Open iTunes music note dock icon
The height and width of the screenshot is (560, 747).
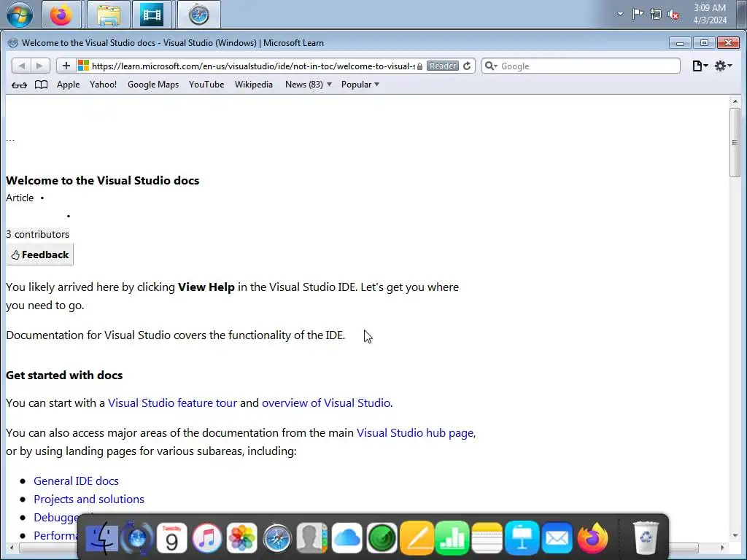click(x=206, y=538)
